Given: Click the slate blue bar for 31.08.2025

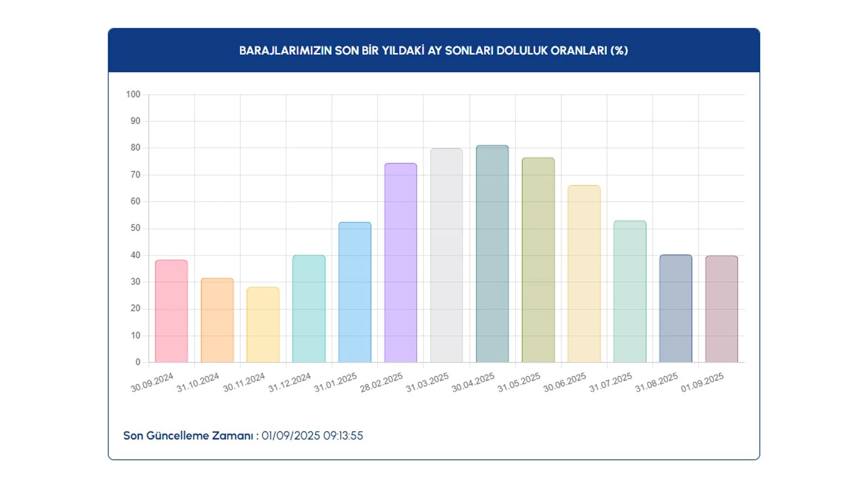Looking at the screenshot, I should pyautogui.click(x=675, y=309).
